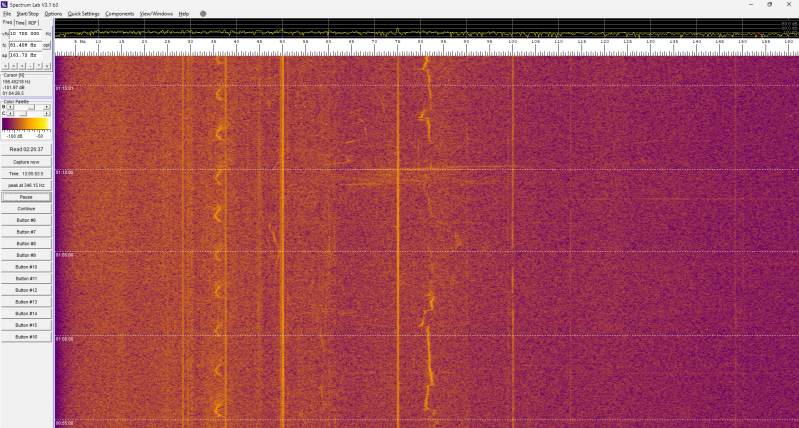Restore down the Spectrum Lab window

tap(769, 5)
